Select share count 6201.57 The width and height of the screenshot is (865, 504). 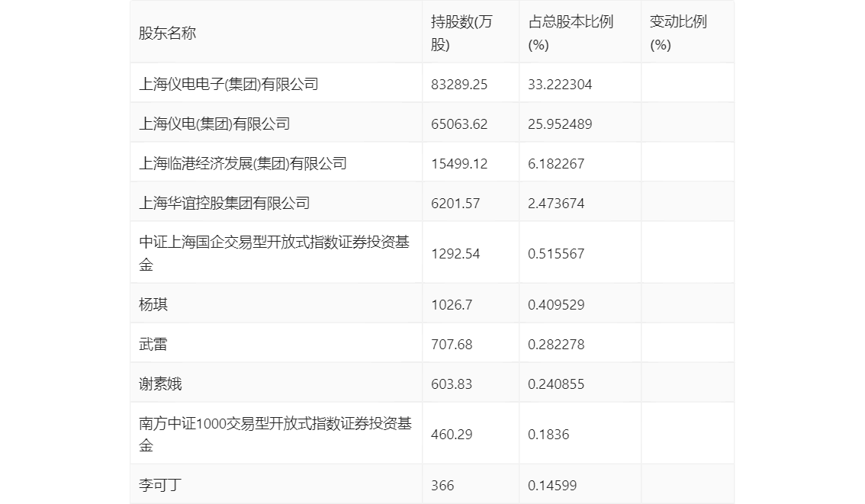tap(455, 204)
